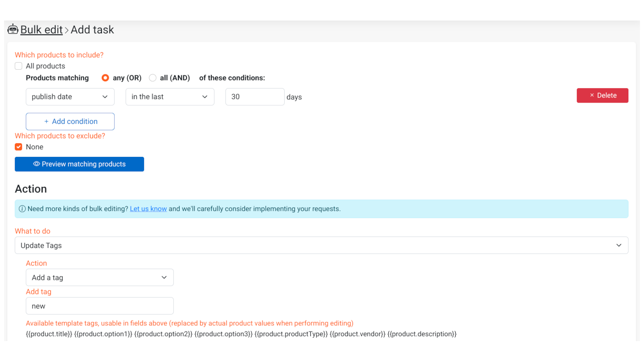
Task: Click the eye icon on Preview button
Action: click(x=36, y=164)
